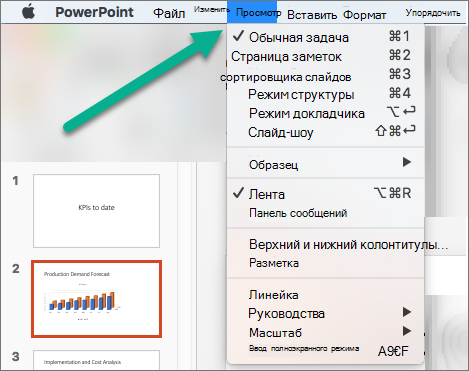Expand the Масштаб submenu

[325, 332]
